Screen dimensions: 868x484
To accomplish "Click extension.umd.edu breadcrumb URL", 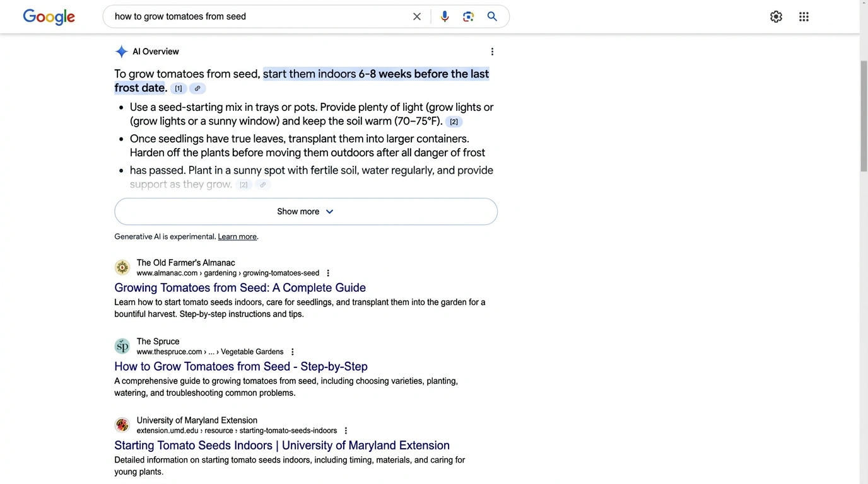I will [237, 431].
